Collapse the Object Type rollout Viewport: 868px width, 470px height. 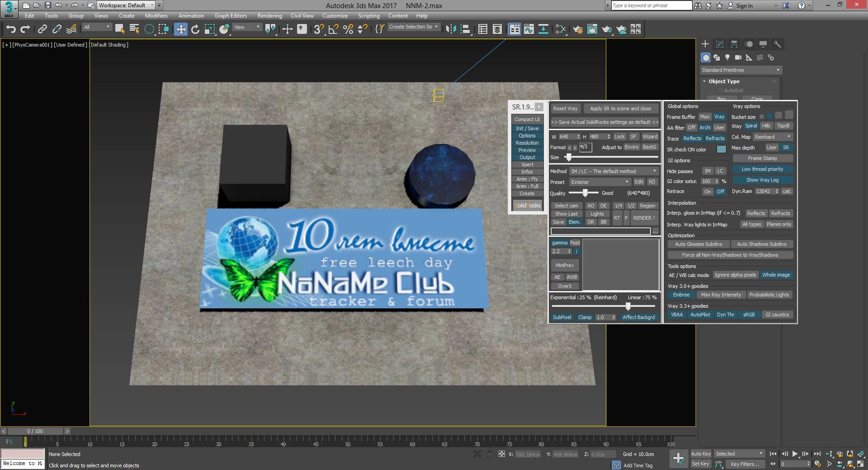(704, 81)
